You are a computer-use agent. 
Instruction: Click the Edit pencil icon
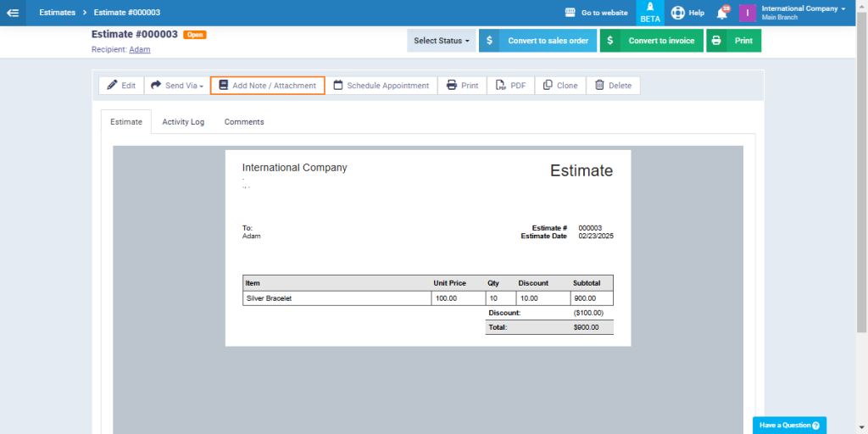tap(113, 86)
